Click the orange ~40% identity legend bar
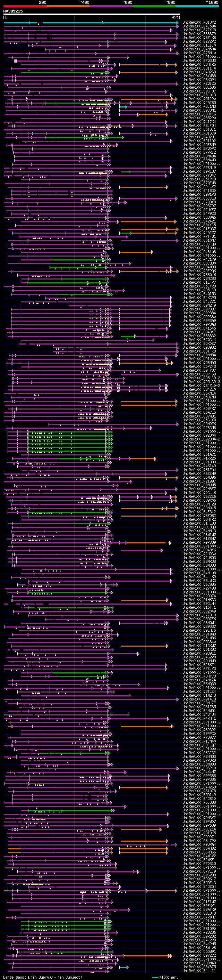The height and width of the screenshot is (980, 222). 68,6
